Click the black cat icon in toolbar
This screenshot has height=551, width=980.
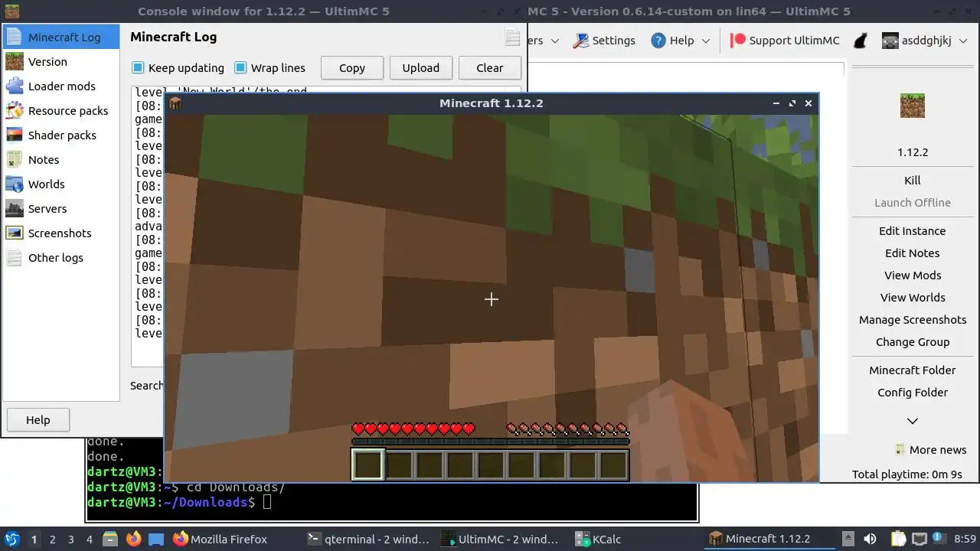point(861,41)
